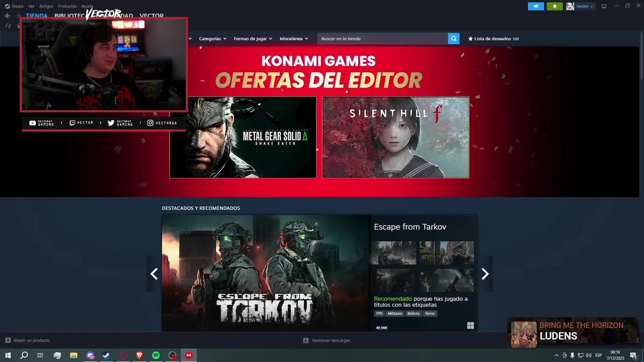644x362 pixels.
Task: Click the blue announcements megaphone button
Action: (x=536, y=6)
